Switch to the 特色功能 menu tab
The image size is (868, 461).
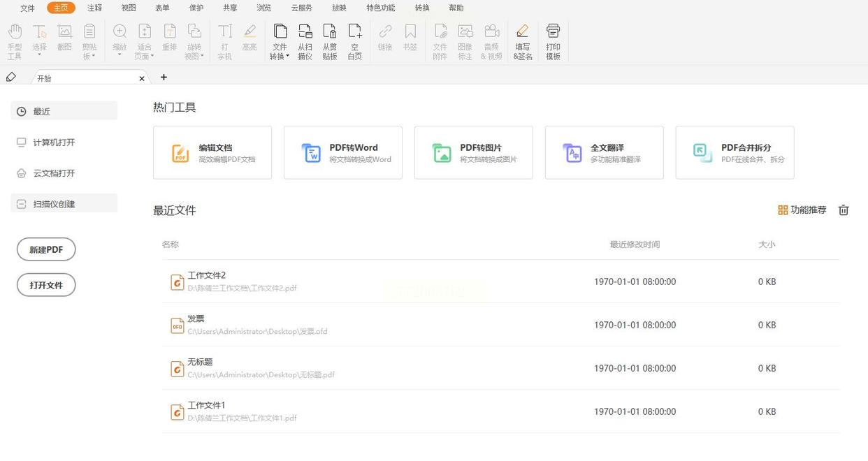click(x=380, y=8)
